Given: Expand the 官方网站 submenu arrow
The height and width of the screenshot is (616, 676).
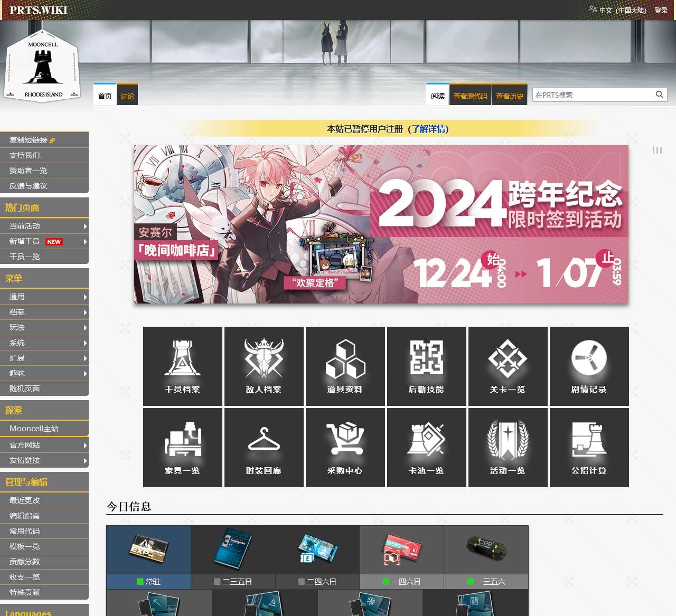Looking at the screenshot, I should click(85, 445).
